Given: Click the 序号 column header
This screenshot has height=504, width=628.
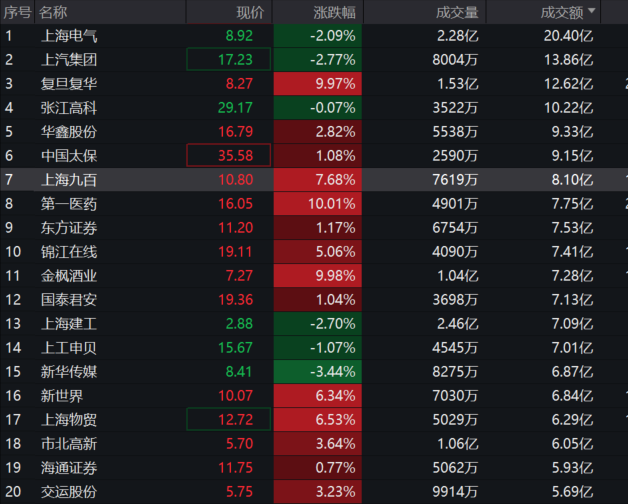Looking at the screenshot, I should pyautogui.click(x=18, y=12).
